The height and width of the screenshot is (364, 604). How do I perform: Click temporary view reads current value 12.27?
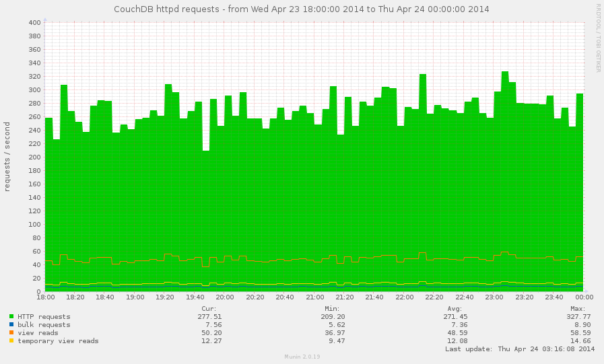(212, 341)
